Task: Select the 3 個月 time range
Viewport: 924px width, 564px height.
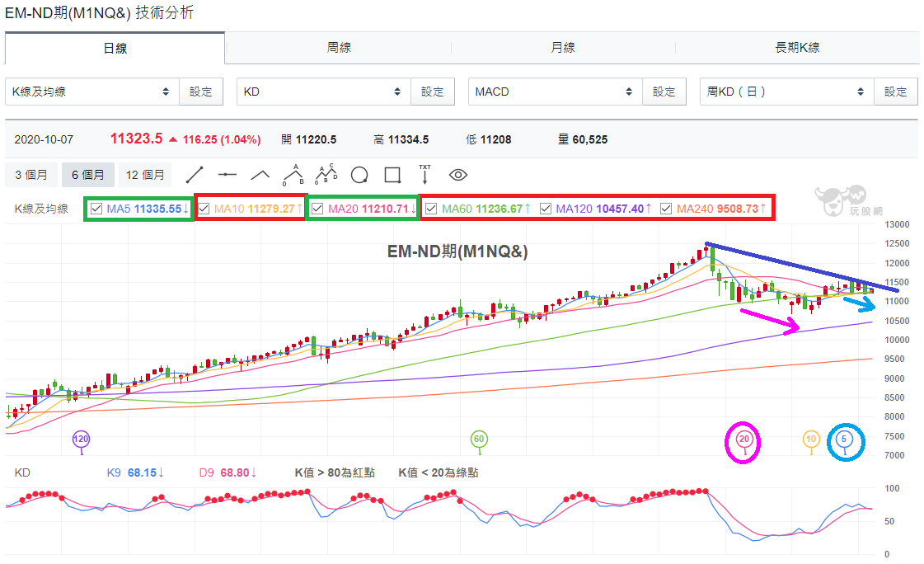Action: [31, 175]
